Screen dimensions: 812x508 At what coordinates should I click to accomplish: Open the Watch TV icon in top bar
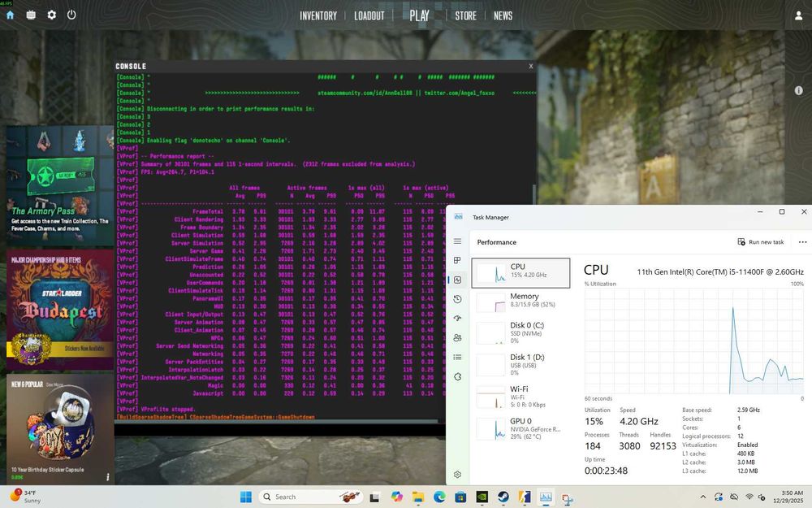coord(31,15)
